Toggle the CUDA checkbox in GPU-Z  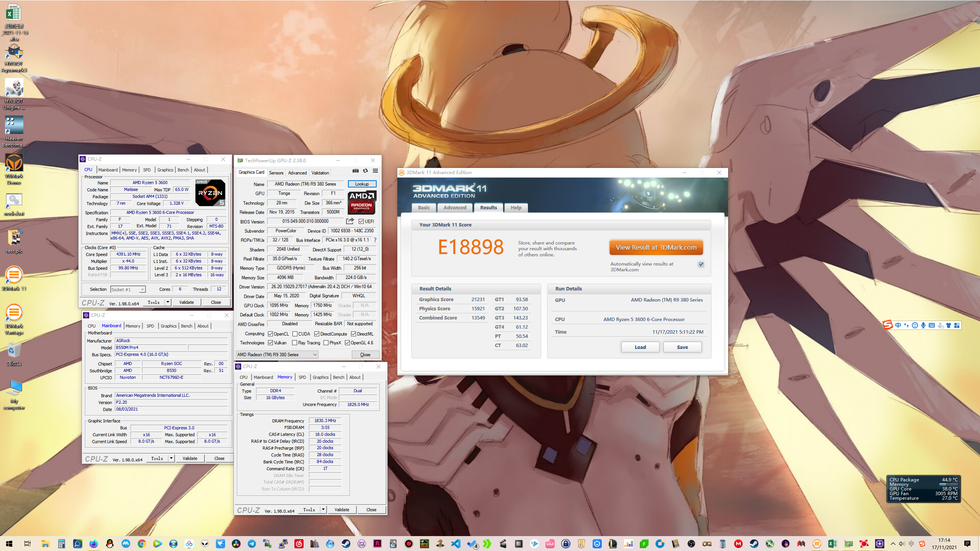click(295, 334)
